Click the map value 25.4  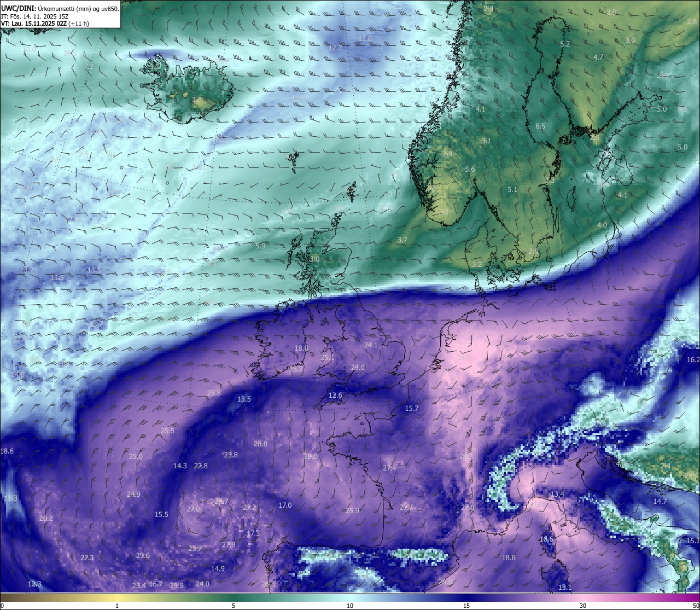(x=139, y=586)
